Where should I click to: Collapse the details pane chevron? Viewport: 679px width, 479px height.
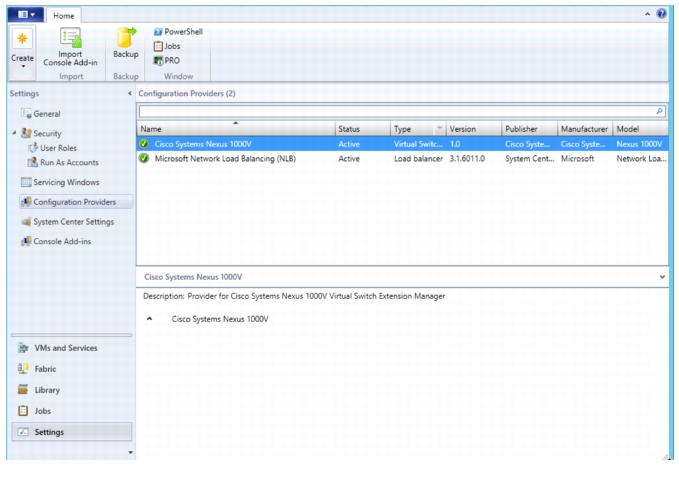662,277
